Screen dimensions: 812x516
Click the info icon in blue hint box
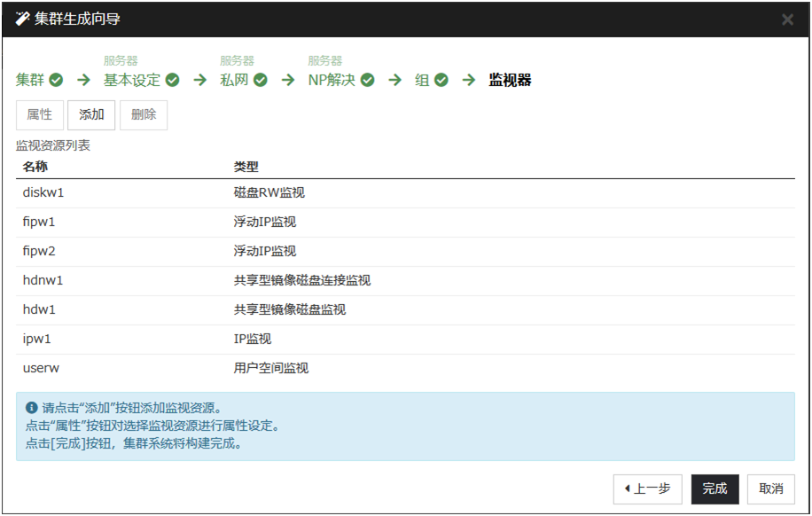click(x=32, y=409)
